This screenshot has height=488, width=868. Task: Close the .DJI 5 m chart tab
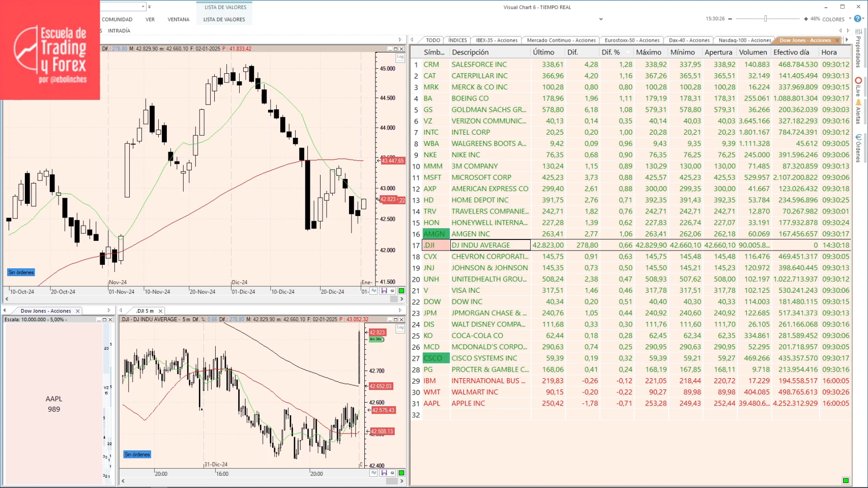[160, 311]
